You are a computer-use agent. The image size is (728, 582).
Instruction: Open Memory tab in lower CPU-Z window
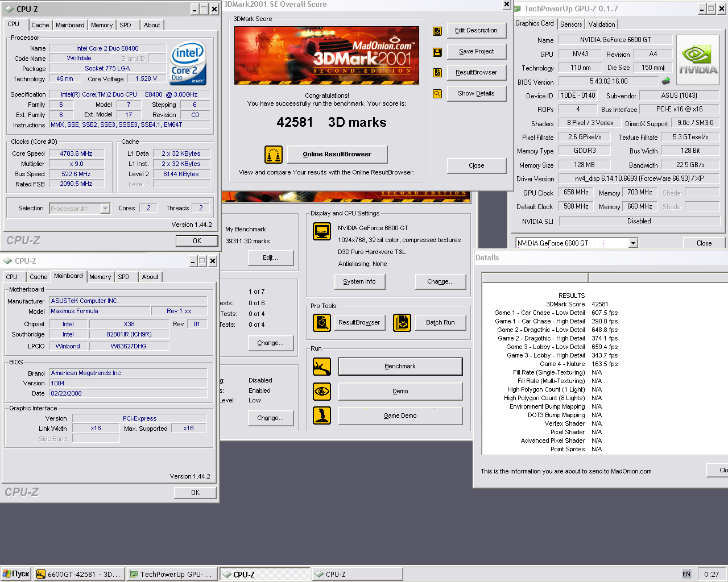[100, 277]
